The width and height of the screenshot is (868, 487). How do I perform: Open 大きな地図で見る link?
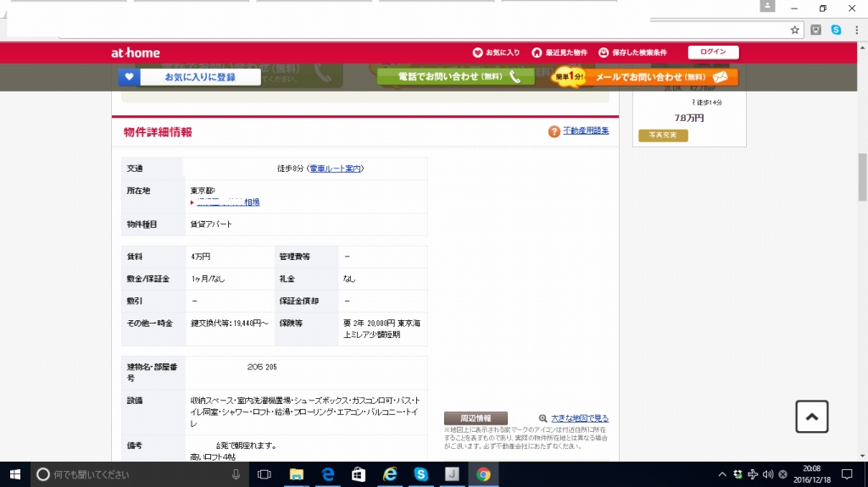point(580,418)
